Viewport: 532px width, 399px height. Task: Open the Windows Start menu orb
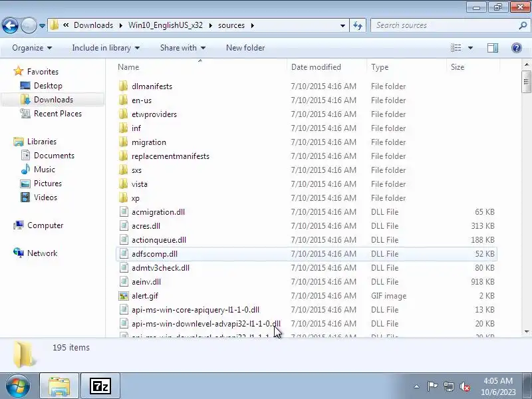(18, 386)
